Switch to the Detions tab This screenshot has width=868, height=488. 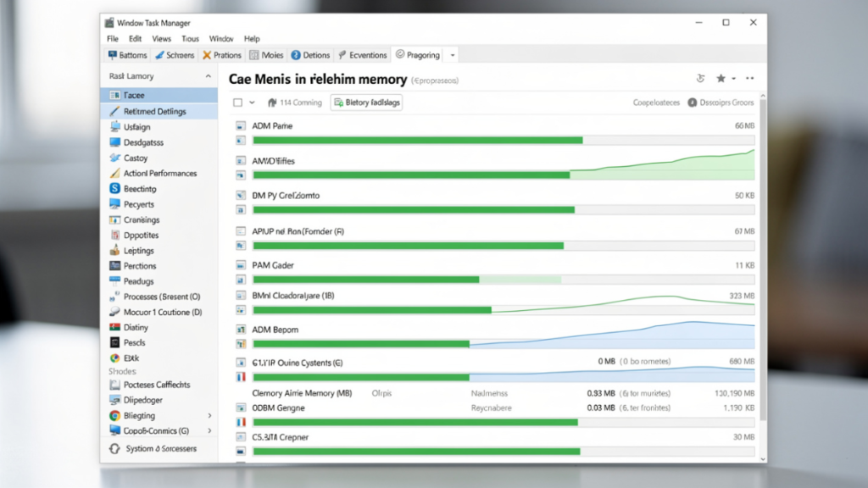tap(310, 55)
